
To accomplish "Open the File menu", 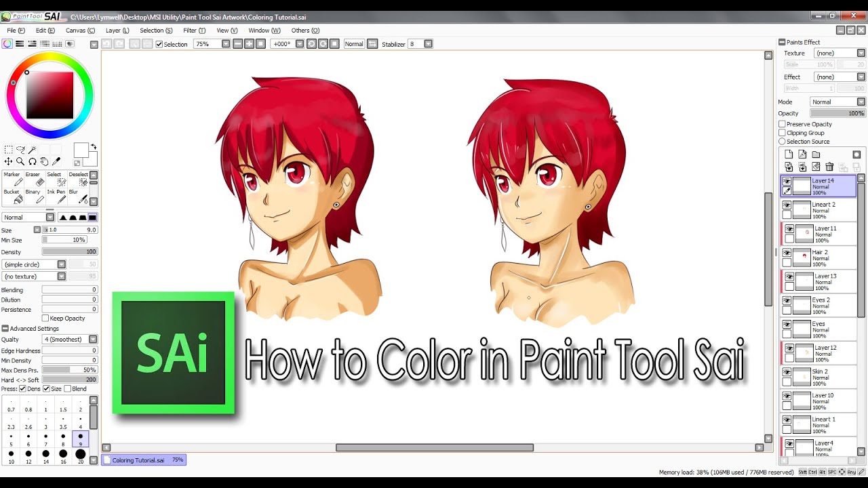I will tap(16, 30).
